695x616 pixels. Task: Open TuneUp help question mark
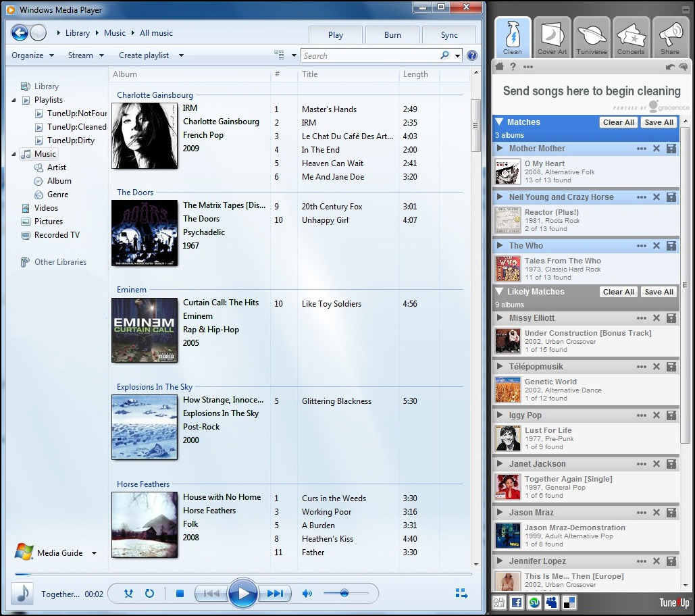tap(513, 67)
